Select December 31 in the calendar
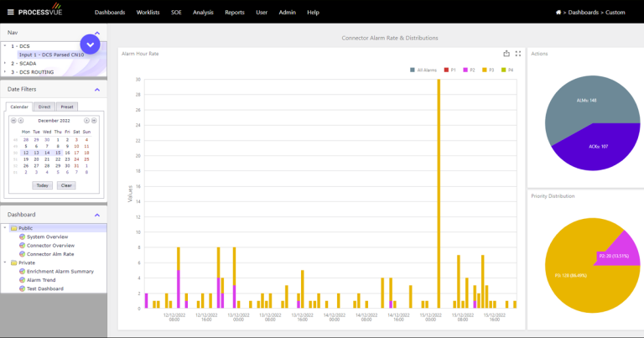644x338 pixels. pyautogui.click(x=76, y=165)
